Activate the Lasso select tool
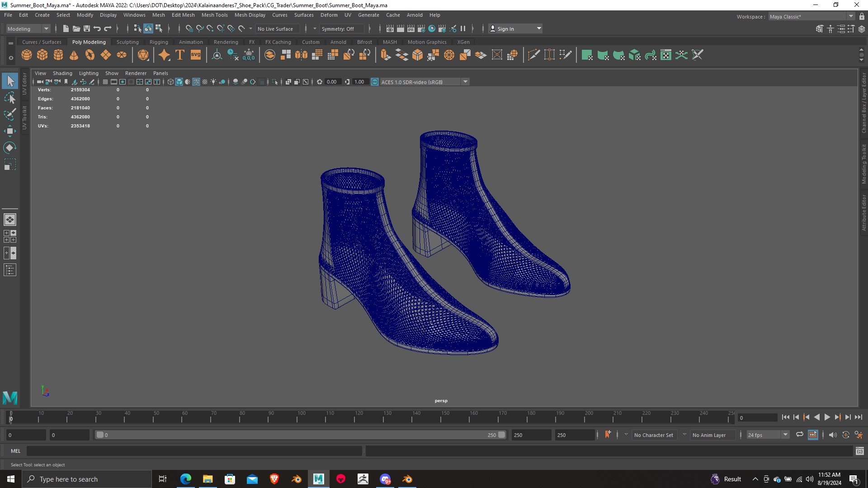Viewport: 868px width, 488px height. (10, 98)
